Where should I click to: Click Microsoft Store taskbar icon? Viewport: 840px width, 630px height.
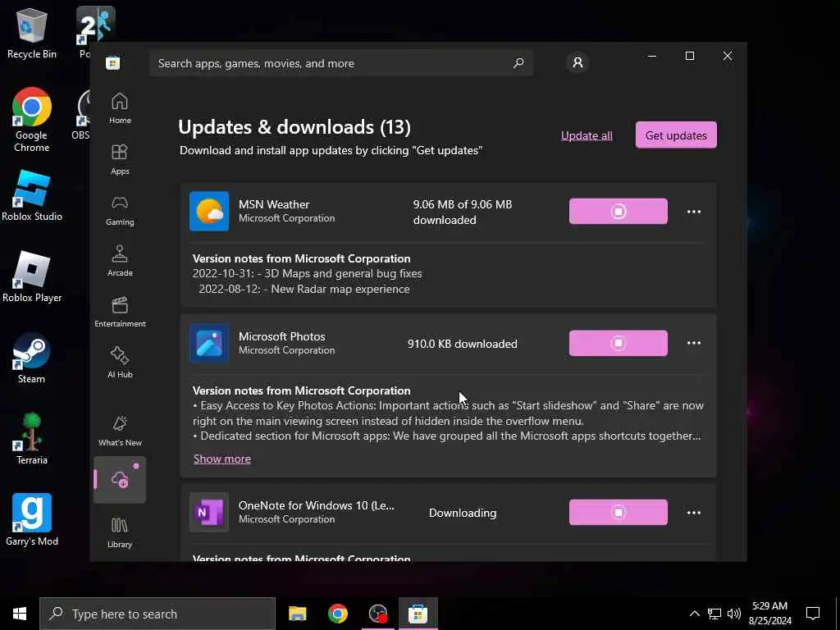click(418, 614)
